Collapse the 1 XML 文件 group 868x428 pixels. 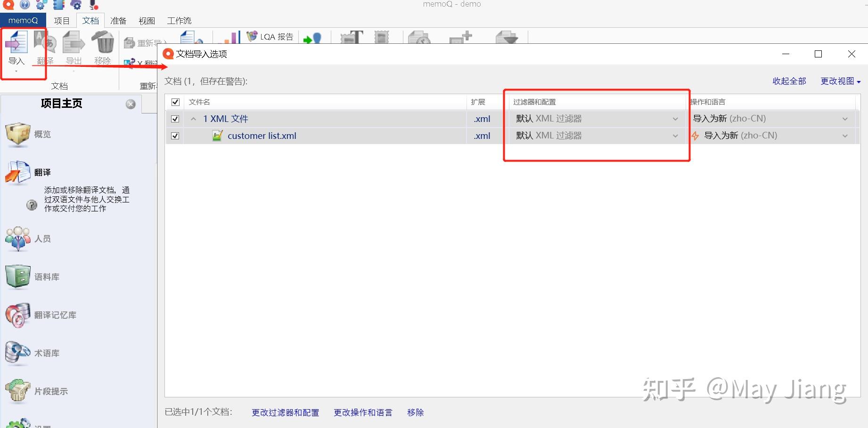click(x=193, y=119)
